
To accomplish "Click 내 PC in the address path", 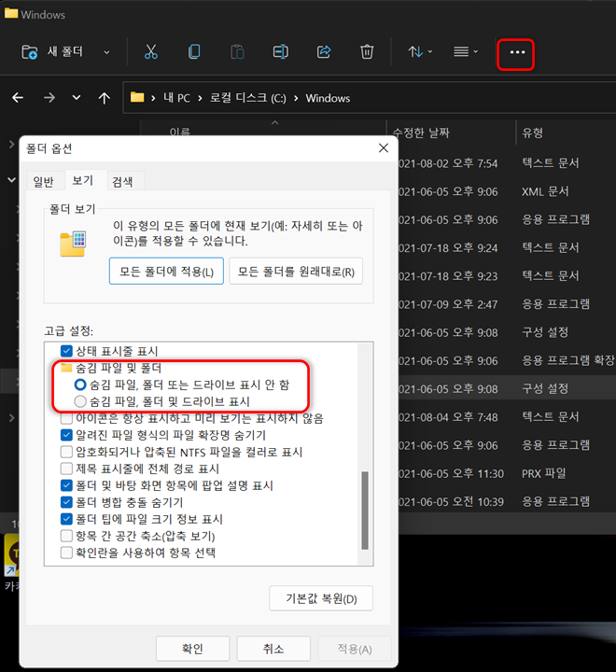I will [176, 98].
